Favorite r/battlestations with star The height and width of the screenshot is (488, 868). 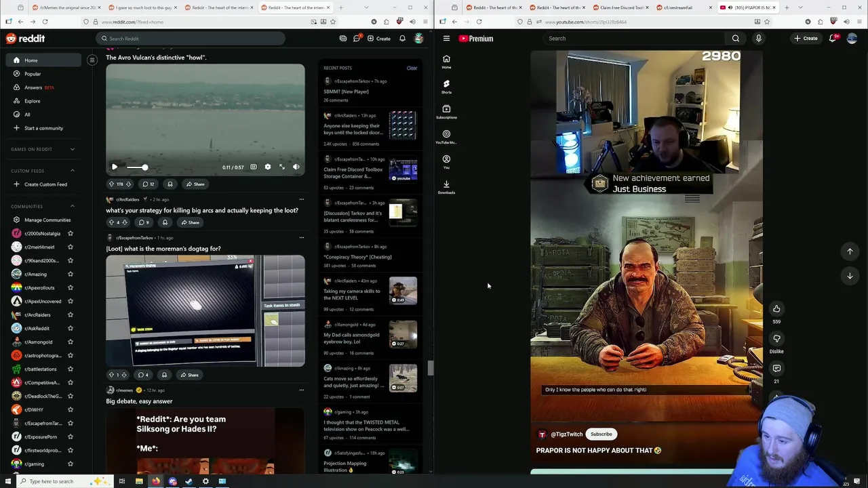coord(70,369)
